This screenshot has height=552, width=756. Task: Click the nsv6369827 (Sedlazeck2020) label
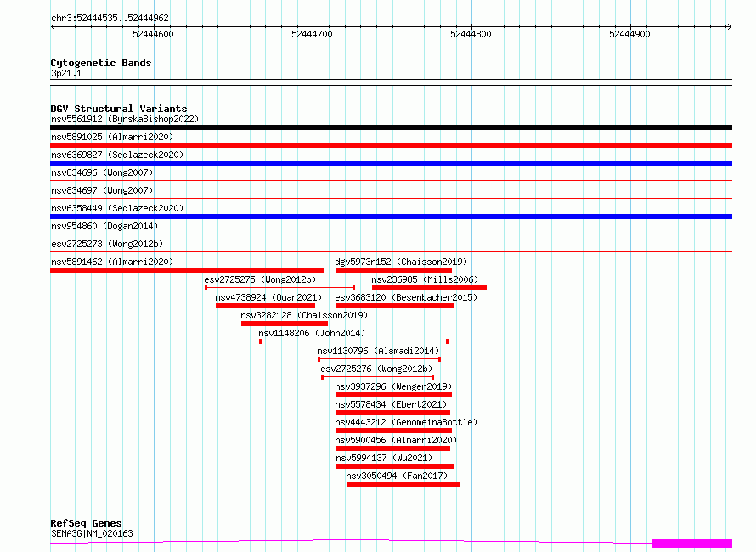point(117,155)
